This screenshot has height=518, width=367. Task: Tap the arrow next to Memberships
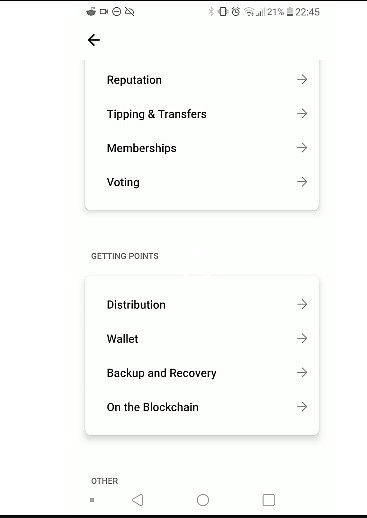(x=302, y=147)
